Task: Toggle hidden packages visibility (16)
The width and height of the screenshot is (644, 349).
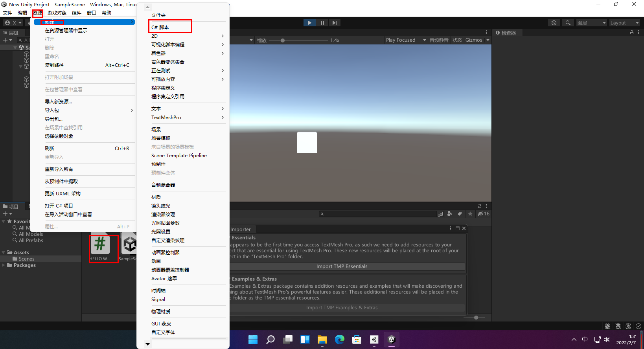Action: (483, 214)
